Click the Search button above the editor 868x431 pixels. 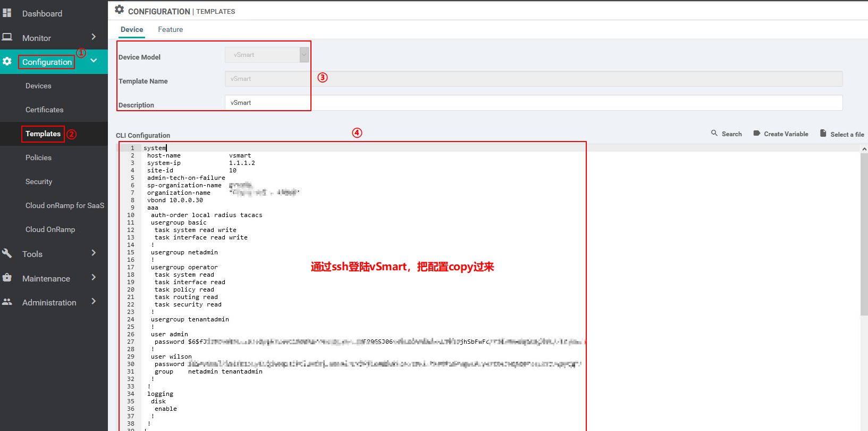pyautogui.click(x=727, y=134)
